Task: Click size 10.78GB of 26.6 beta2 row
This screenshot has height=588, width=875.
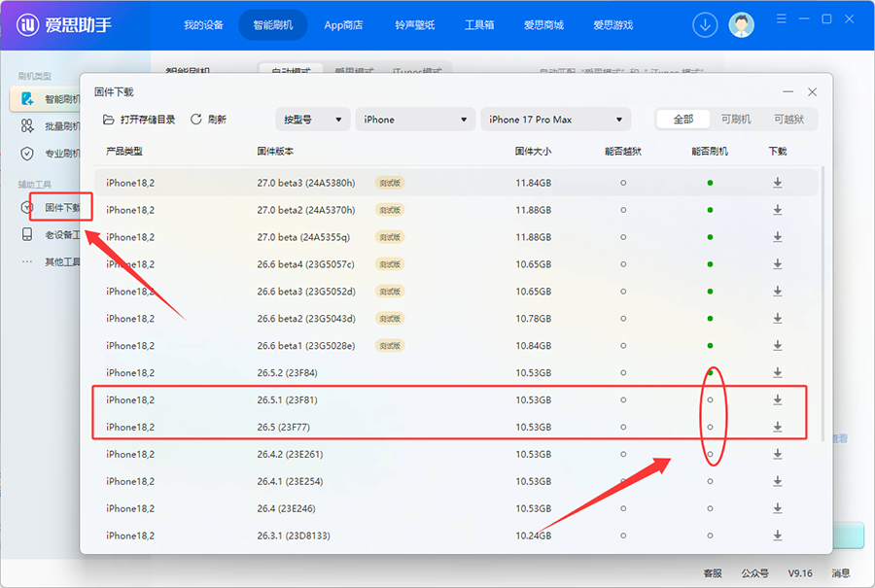Action: (x=533, y=319)
